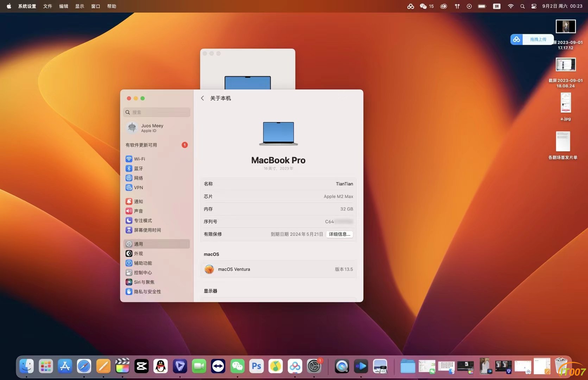Click 到期日期 2024年5月21日 text

click(297, 234)
